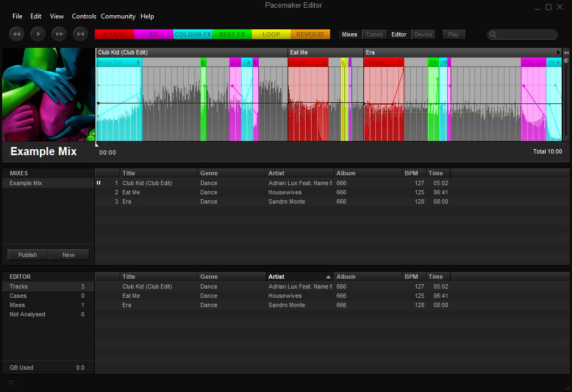Activate the REVERSE effect
Image resolution: width=572 pixels, height=392 pixels.
click(x=310, y=34)
